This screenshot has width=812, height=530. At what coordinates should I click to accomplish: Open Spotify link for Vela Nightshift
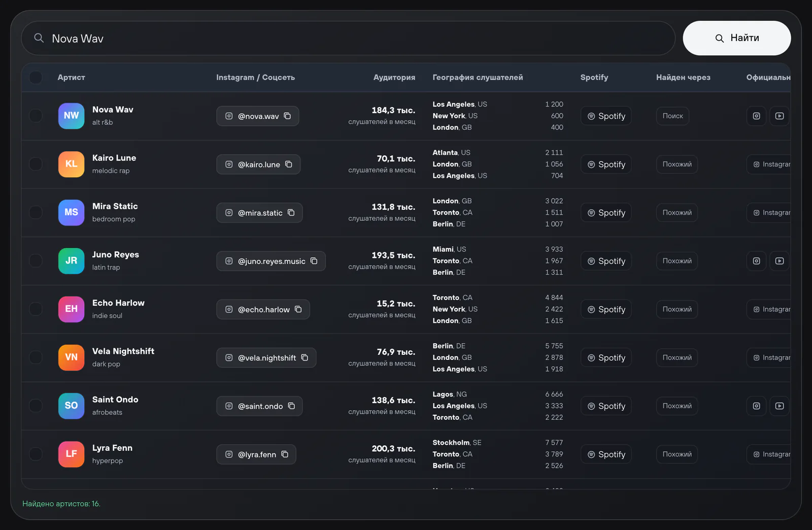[606, 358]
